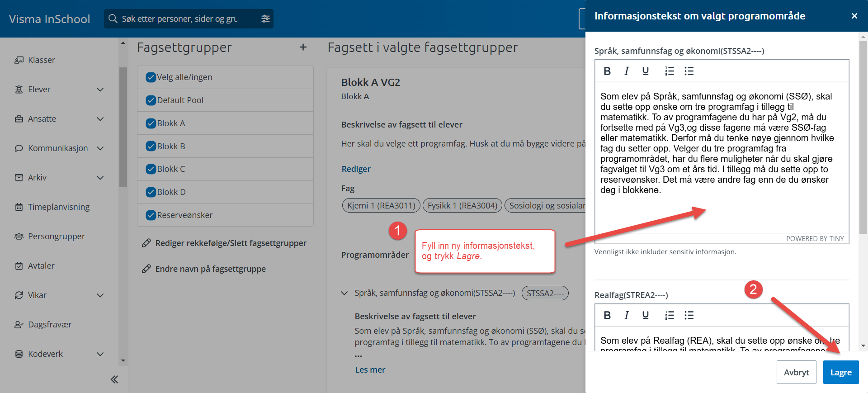The image size is (868, 393).
Task: Uncheck the Reserveønsker checkbox
Action: pos(151,215)
